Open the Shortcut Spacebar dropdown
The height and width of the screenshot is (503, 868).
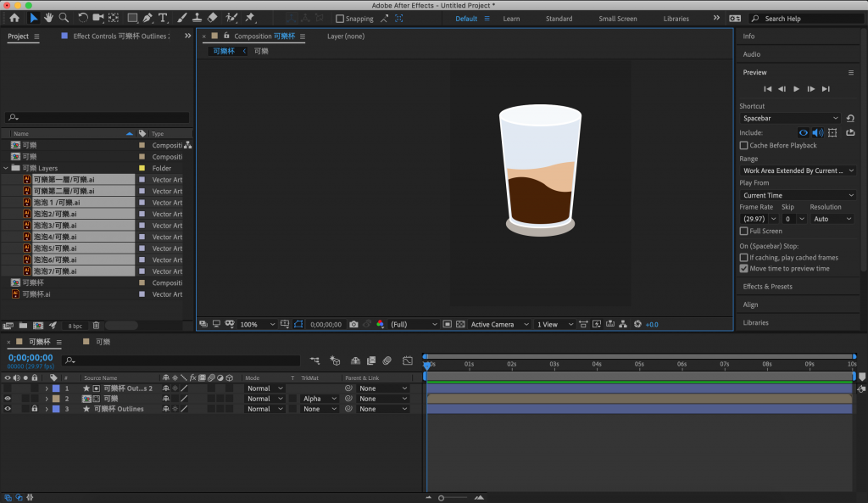[x=790, y=118]
